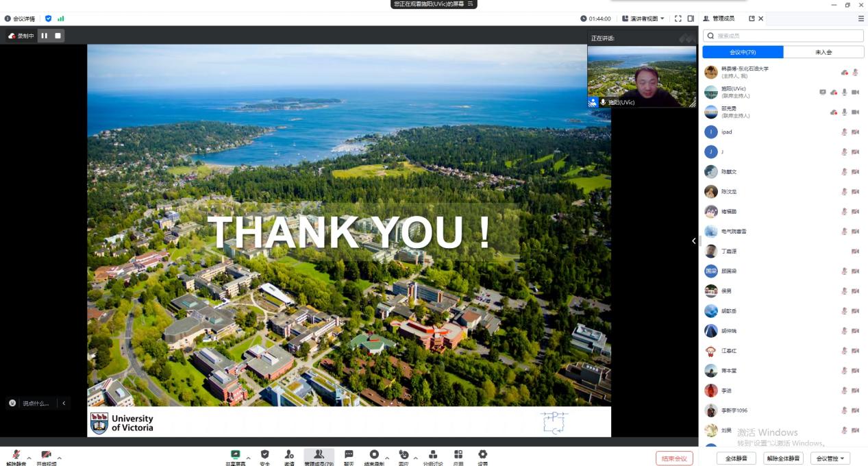Open the 共享屏幕 share screen tool
868x466 pixels.
236,456
